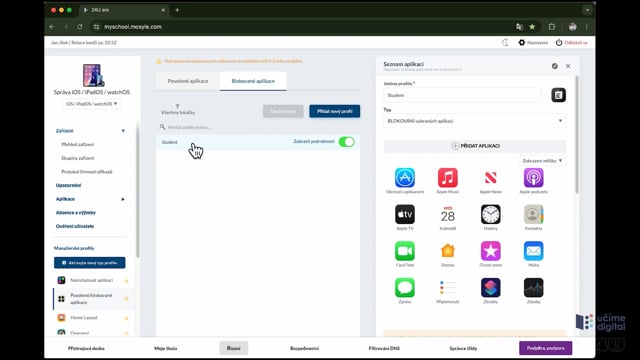This screenshot has width=640, height=360.
Task: Choose the Shortcuts app icon
Action: coord(490,288)
